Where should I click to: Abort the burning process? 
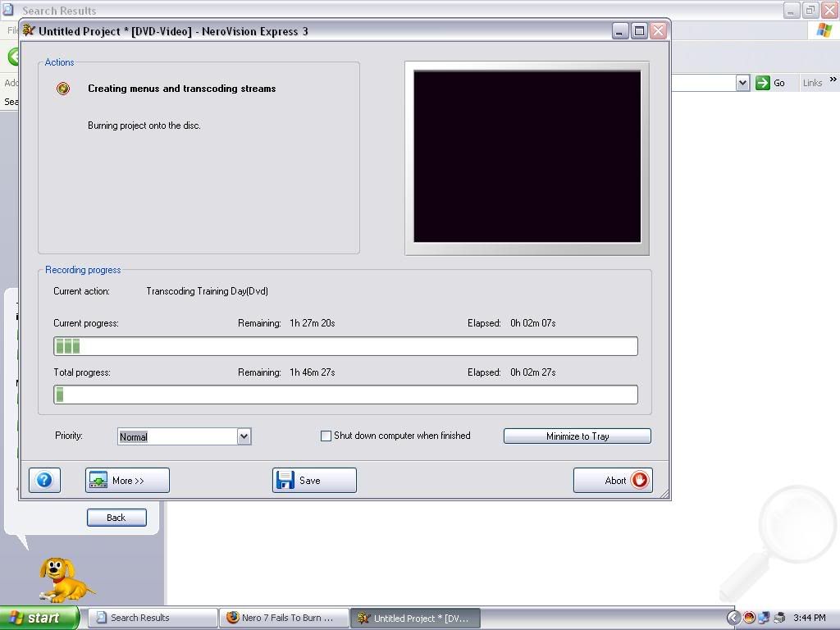point(613,480)
